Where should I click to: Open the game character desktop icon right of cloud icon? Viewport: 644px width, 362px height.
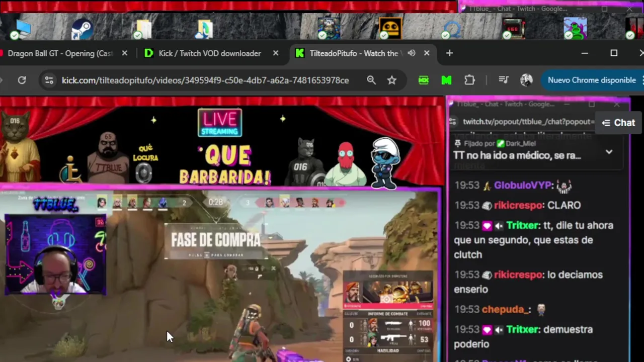point(329,28)
